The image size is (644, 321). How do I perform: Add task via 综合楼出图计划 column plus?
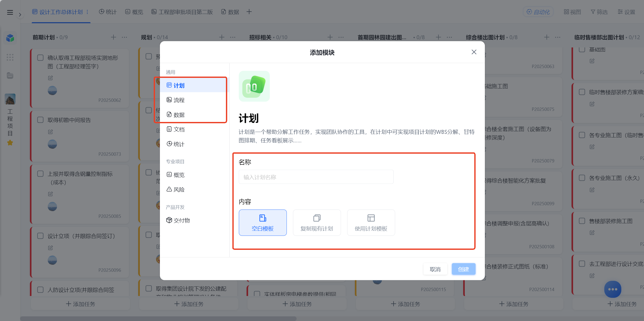(547, 37)
